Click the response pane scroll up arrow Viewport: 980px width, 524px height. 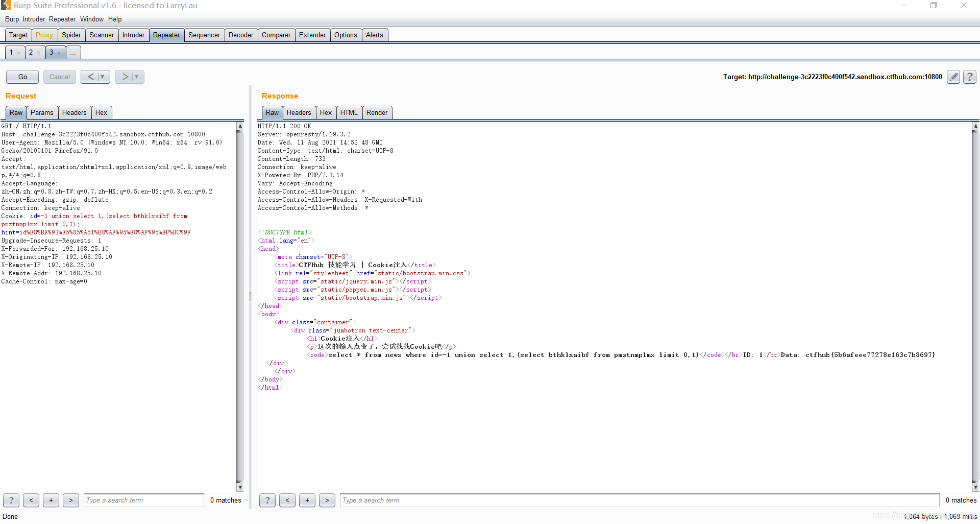pos(975,126)
